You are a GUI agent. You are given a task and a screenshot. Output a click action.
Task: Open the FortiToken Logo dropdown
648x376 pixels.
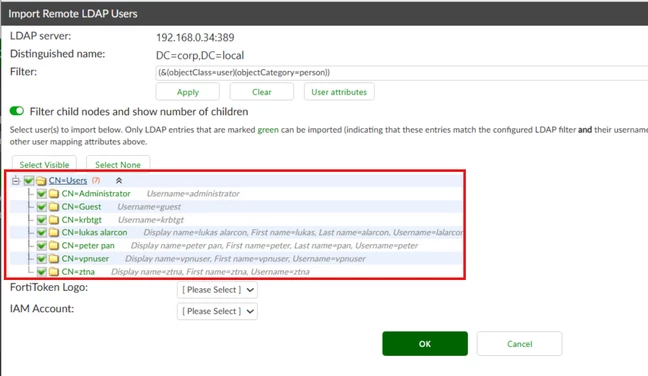point(217,290)
